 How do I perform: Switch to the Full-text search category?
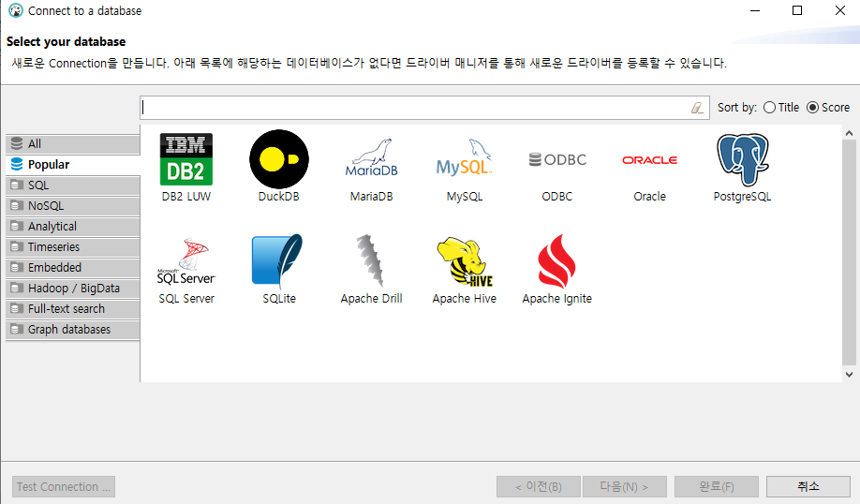tap(73, 309)
